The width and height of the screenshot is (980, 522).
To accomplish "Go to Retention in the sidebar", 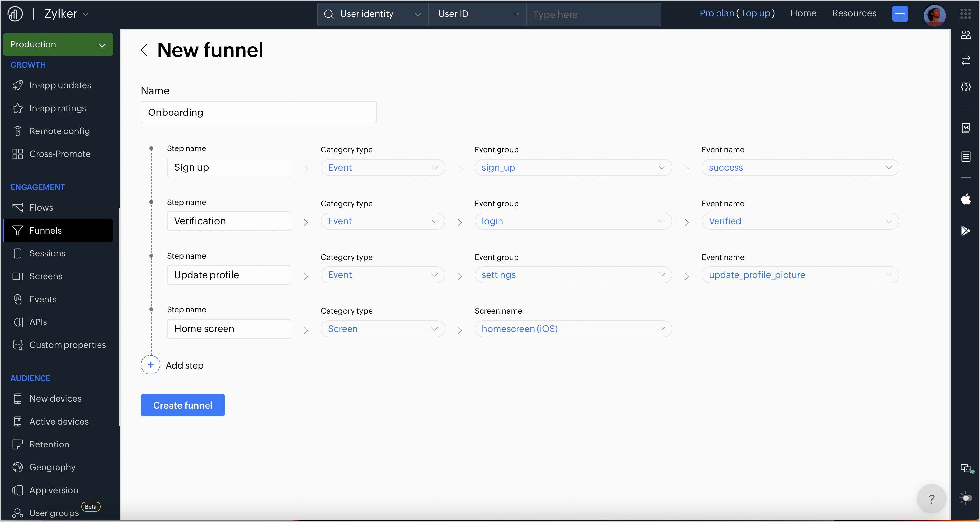I will pyautogui.click(x=49, y=444).
